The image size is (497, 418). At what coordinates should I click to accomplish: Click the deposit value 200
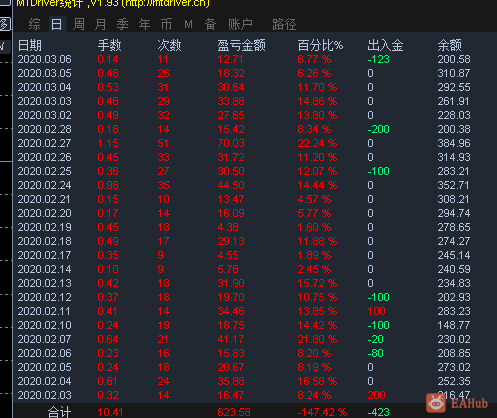coord(376,395)
